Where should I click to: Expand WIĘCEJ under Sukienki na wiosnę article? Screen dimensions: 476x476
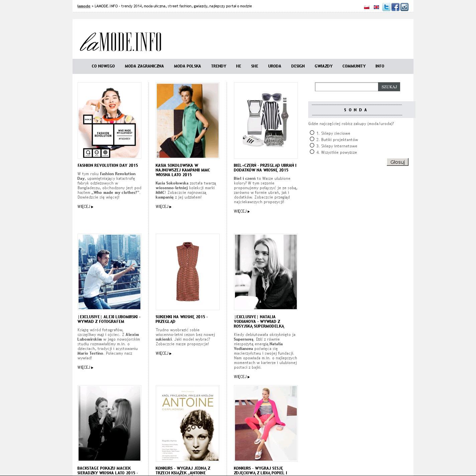point(163,353)
